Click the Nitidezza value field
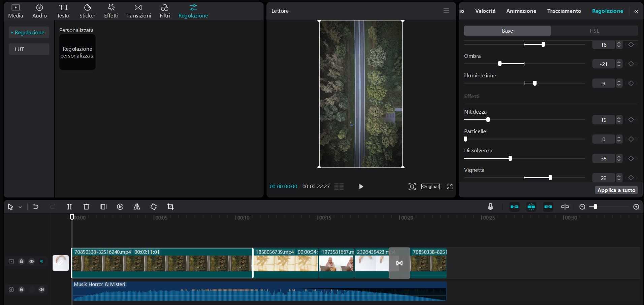644x305 pixels. (604, 120)
